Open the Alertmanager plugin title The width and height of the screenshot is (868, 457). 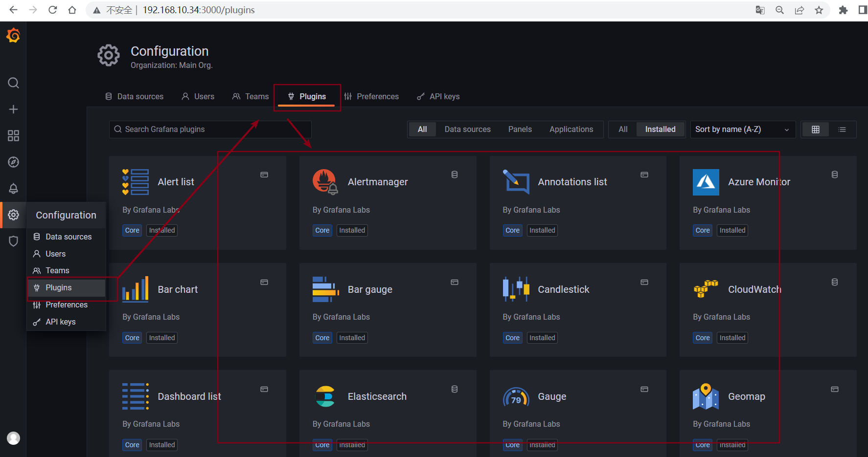(x=378, y=182)
